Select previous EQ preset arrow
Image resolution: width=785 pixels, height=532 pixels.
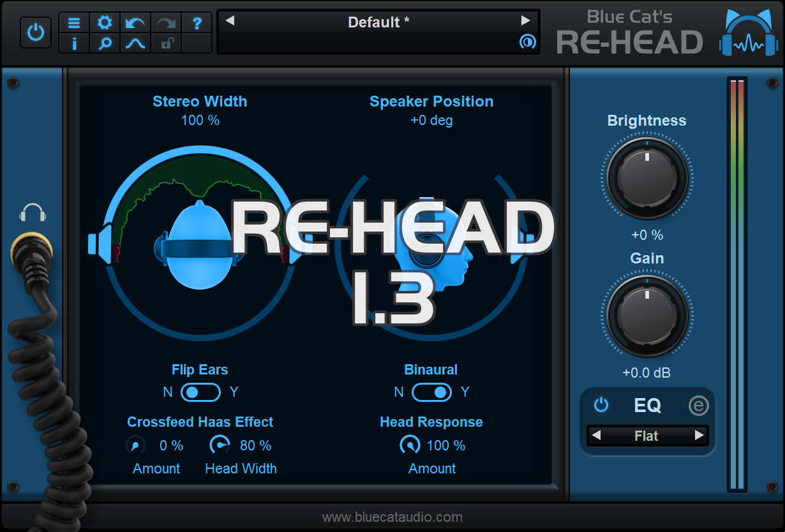click(596, 436)
